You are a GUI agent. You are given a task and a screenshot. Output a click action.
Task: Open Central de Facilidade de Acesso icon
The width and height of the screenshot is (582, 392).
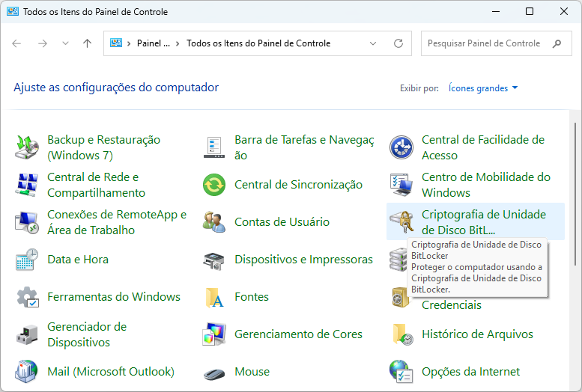(401, 147)
